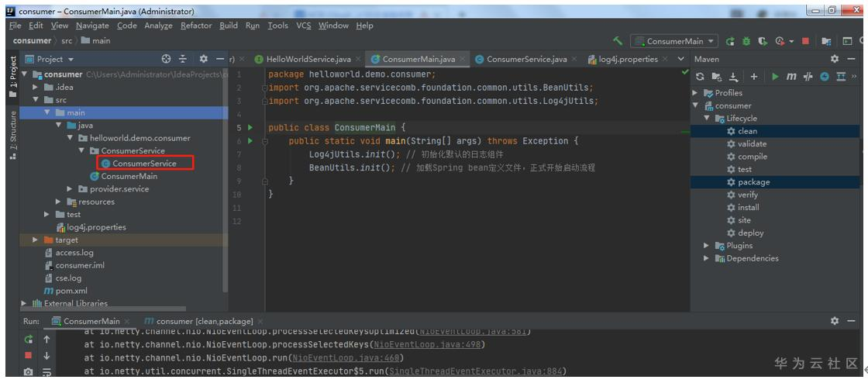Screen dimensions: 868x383
Task: Expand the target folder
Action: (x=36, y=240)
